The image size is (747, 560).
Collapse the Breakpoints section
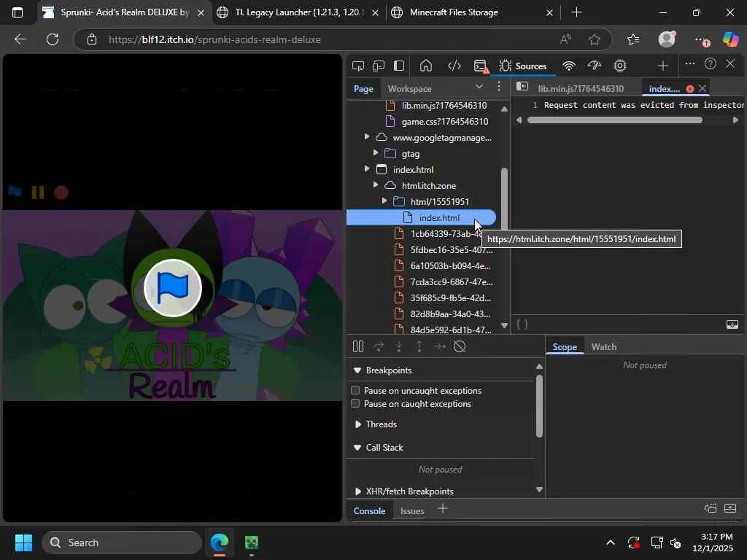point(357,370)
